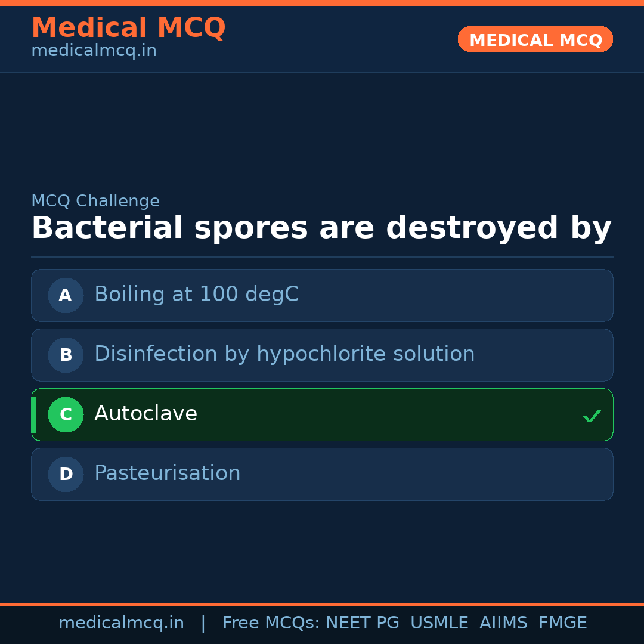Click the green checkmark beside Autoclave
This screenshot has height=644, width=644.
pos(592,416)
